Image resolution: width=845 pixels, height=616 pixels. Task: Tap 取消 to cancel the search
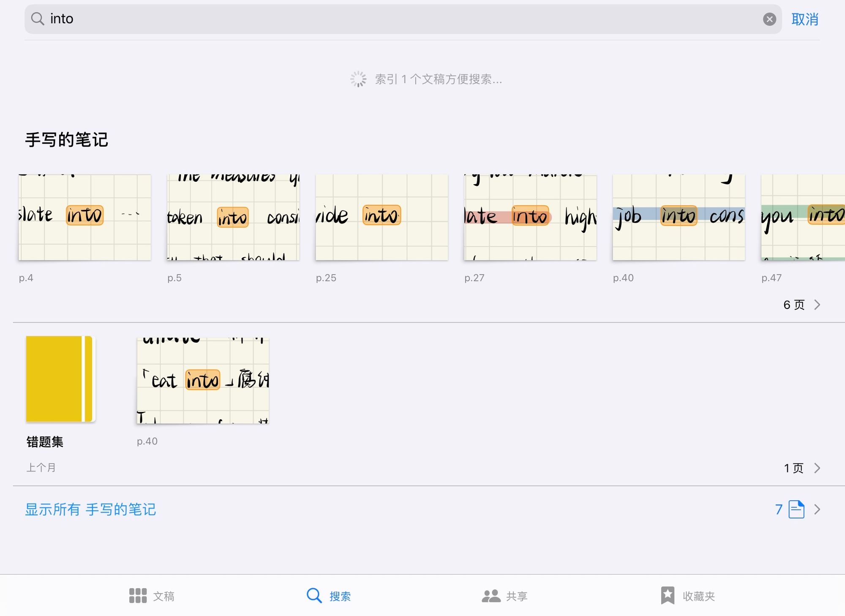[x=804, y=19]
